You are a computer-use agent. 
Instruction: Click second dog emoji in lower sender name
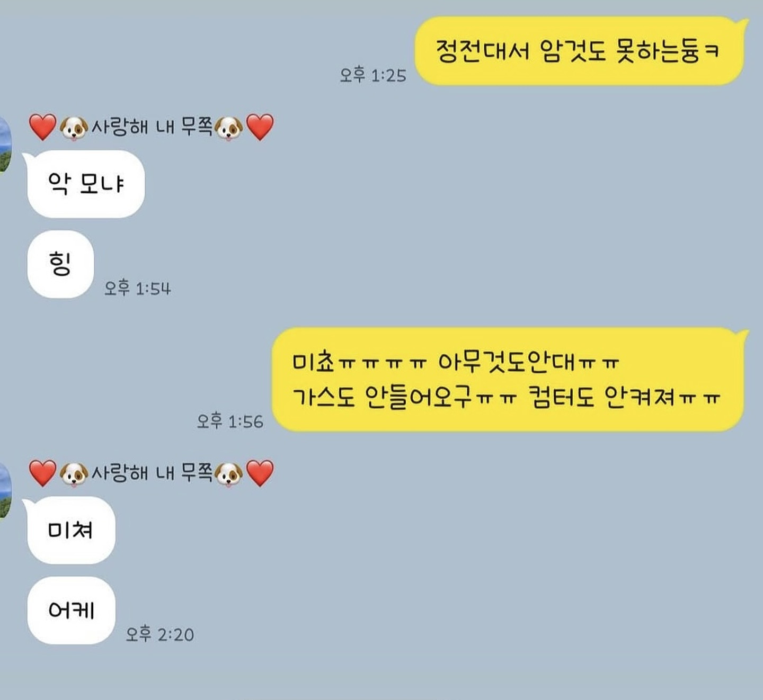(x=229, y=473)
